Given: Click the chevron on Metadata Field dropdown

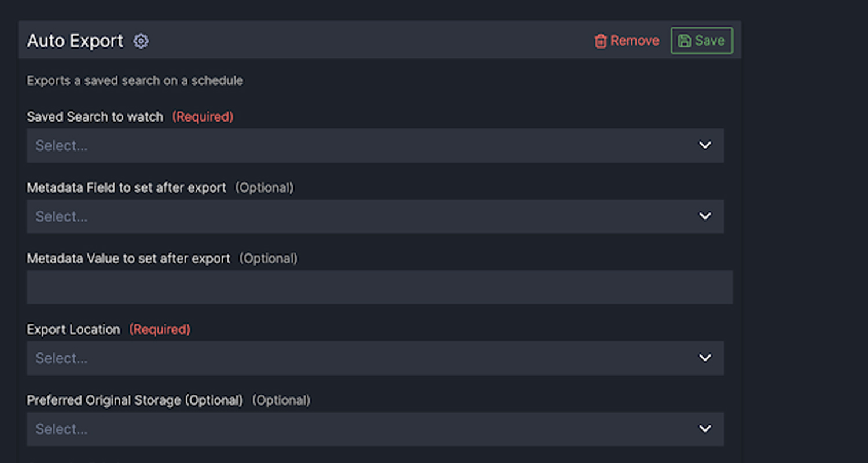Looking at the screenshot, I should point(705,216).
